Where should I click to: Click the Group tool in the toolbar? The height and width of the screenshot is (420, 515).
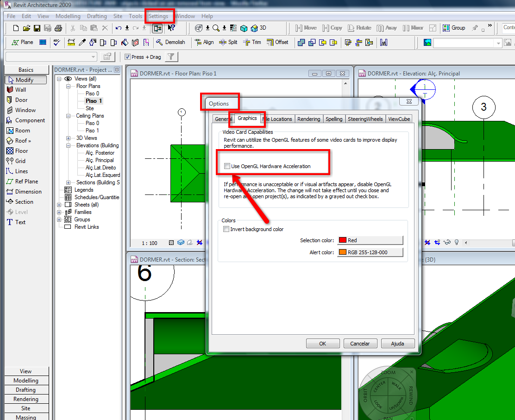click(454, 28)
